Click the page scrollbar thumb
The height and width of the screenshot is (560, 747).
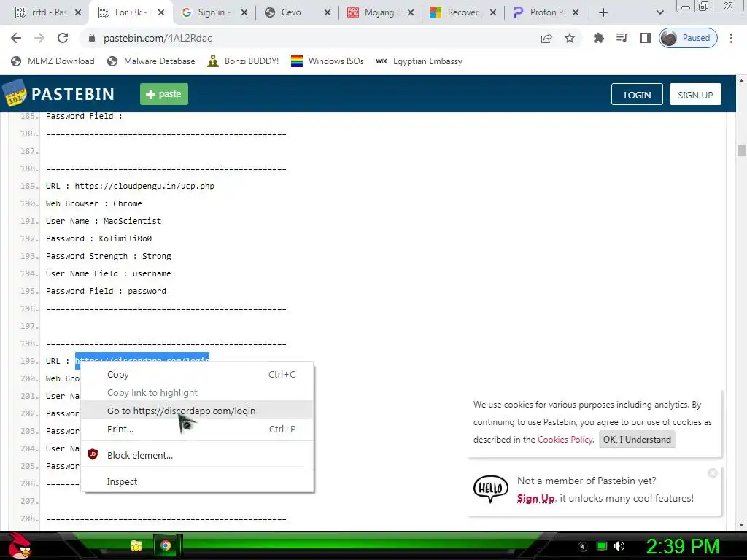[x=741, y=150]
